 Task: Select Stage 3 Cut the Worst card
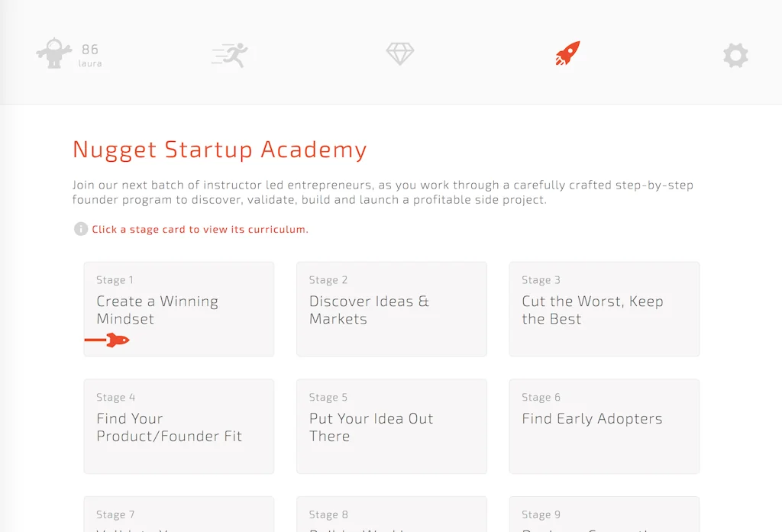pos(604,309)
